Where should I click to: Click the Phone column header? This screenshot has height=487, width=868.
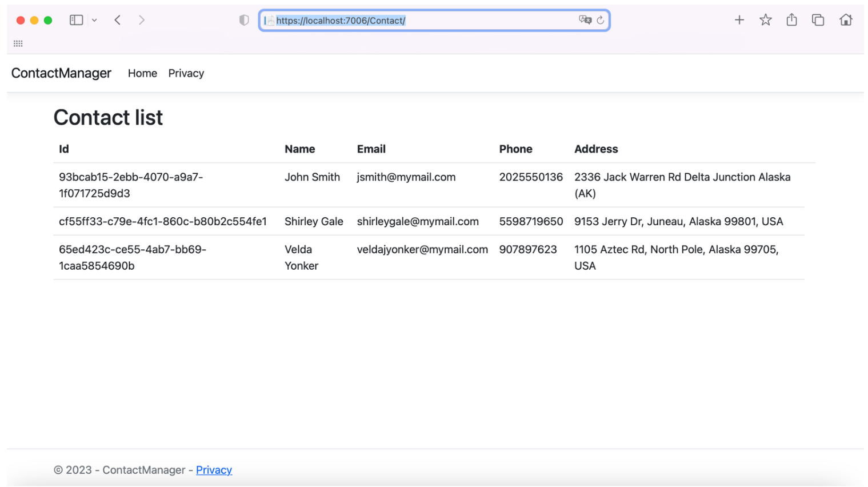point(515,149)
